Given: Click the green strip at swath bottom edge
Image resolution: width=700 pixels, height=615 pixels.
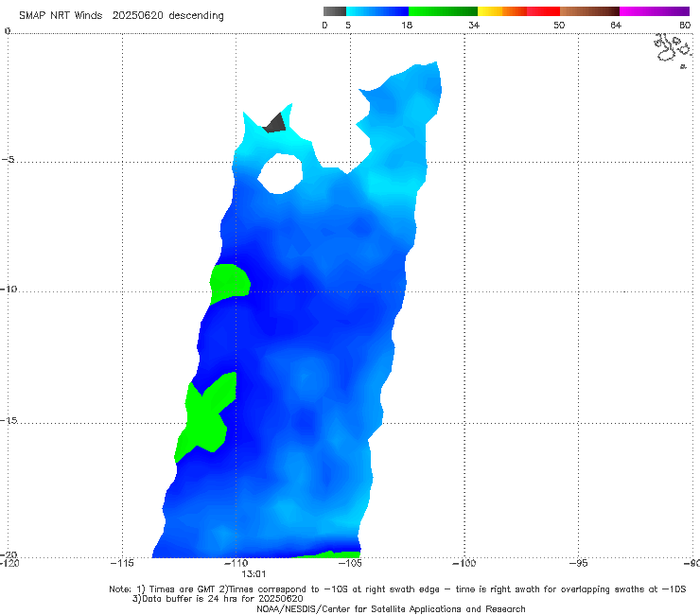Looking at the screenshot, I should tap(326, 554).
